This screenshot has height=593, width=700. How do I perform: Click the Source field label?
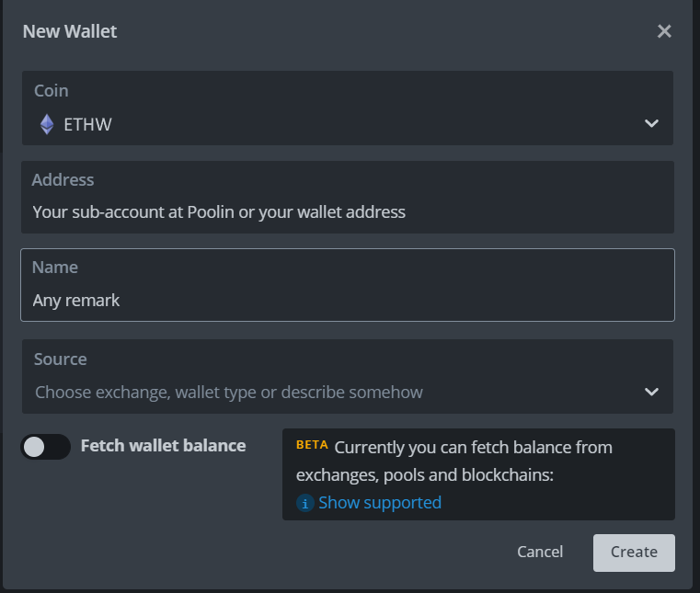coord(61,359)
